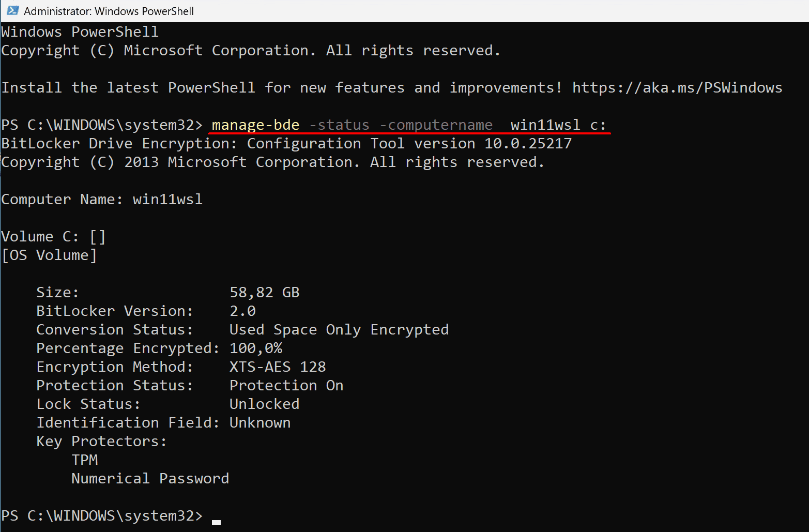Open the https://aka.ms/PSWindows link
Screen dimensions: 809x532
[676, 87]
